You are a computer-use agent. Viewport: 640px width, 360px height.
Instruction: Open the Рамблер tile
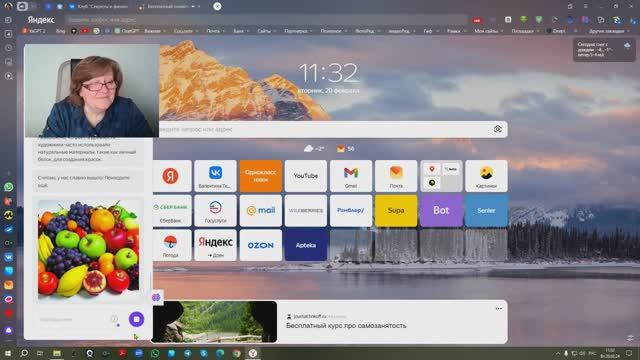(351, 211)
